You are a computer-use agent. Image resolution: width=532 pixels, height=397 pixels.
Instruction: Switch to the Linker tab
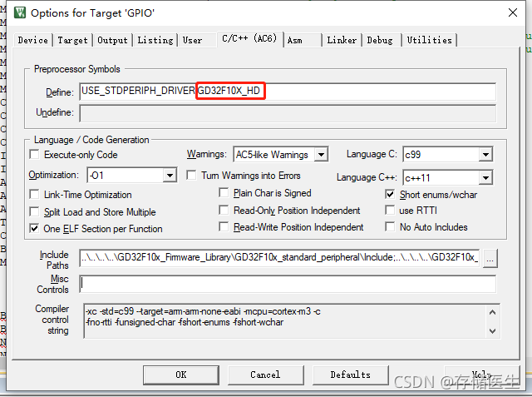click(x=342, y=40)
